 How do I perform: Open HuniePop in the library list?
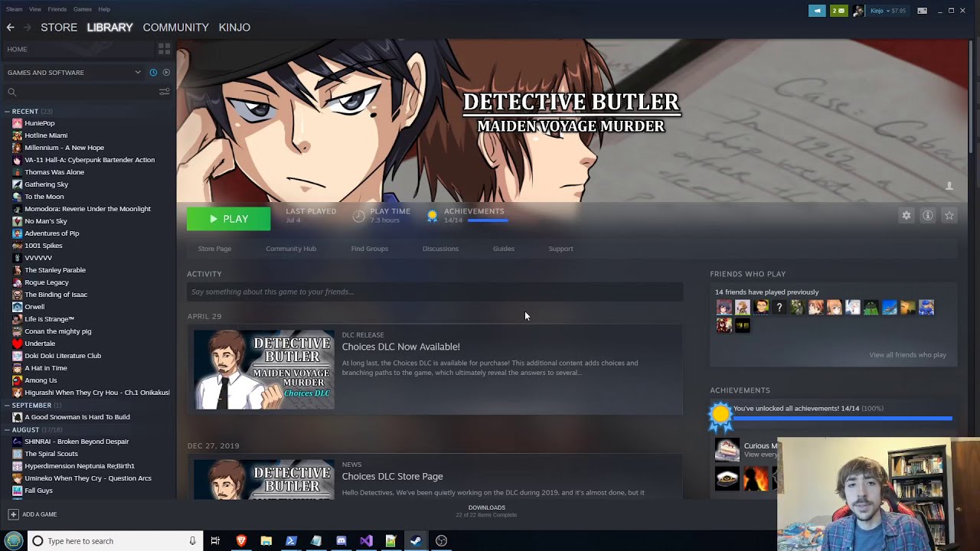(x=39, y=123)
